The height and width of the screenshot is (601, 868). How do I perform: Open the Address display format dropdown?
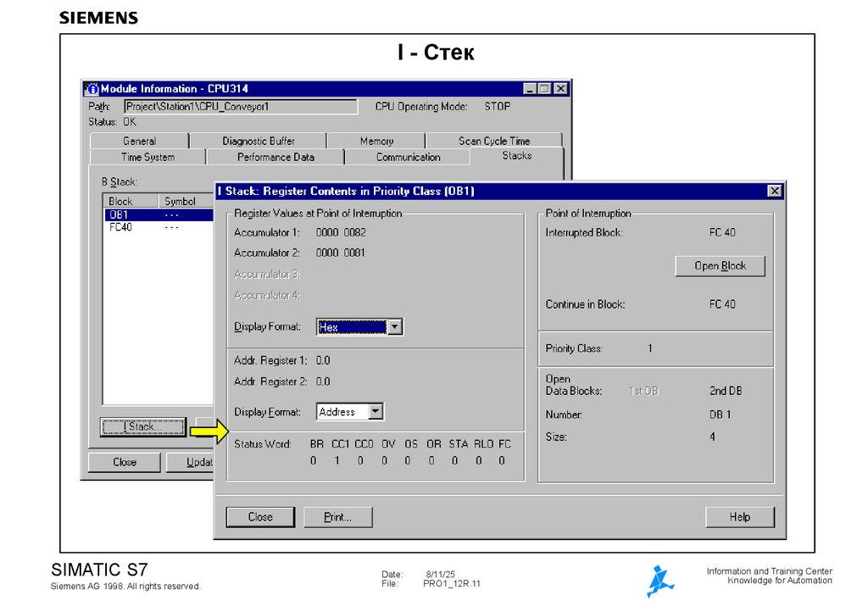point(376,412)
